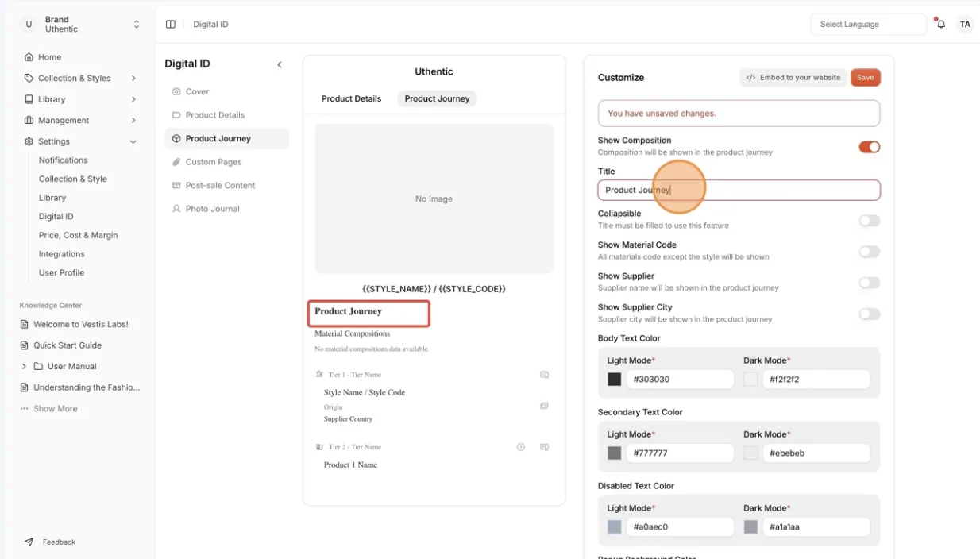Click the icon at right of Tier 1 row

[x=544, y=375]
